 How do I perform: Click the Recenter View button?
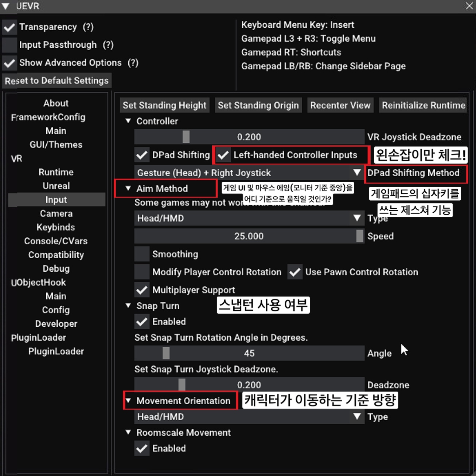pos(340,105)
